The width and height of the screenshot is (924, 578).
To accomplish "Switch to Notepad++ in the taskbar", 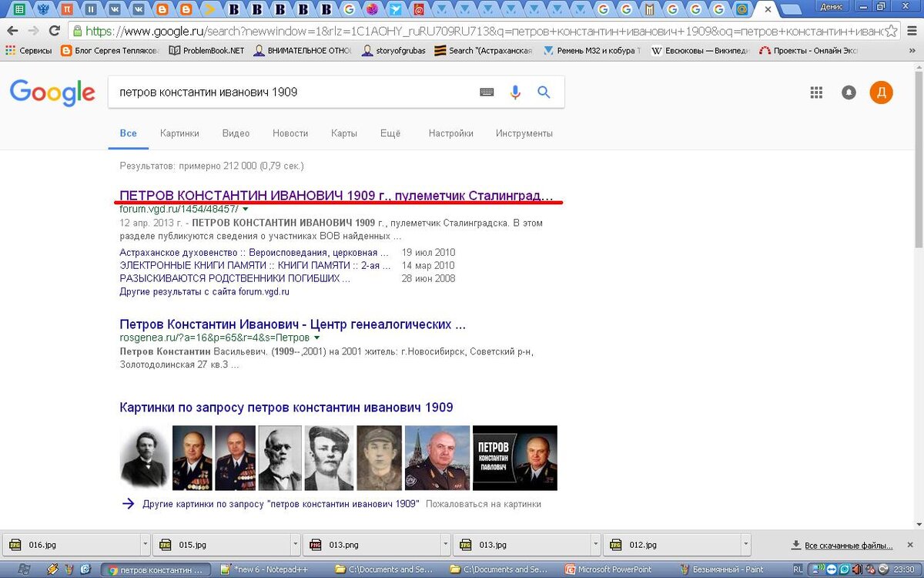I will [272, 570].
